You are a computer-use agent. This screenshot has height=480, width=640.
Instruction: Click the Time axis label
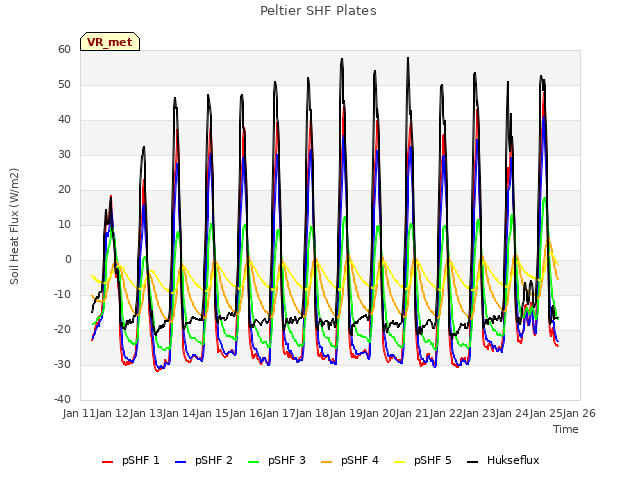tap(566, 429)
